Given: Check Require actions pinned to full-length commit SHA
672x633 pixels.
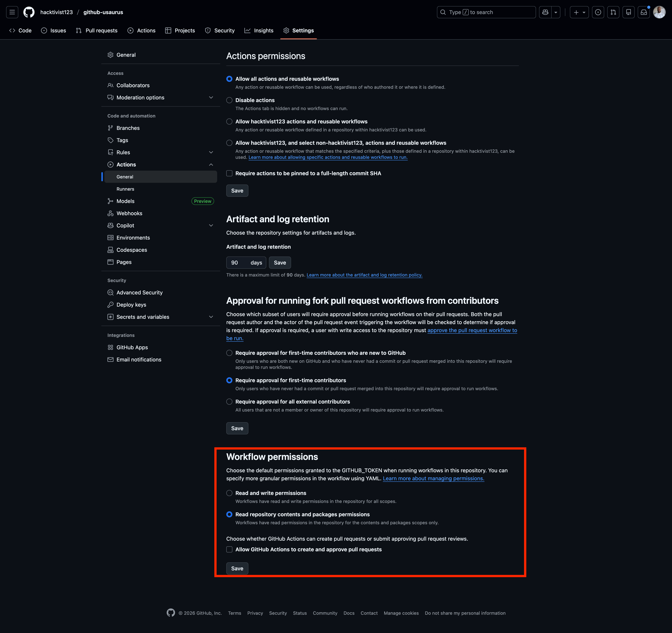Looking at the screenshot, I should click(x=229, y=173).
